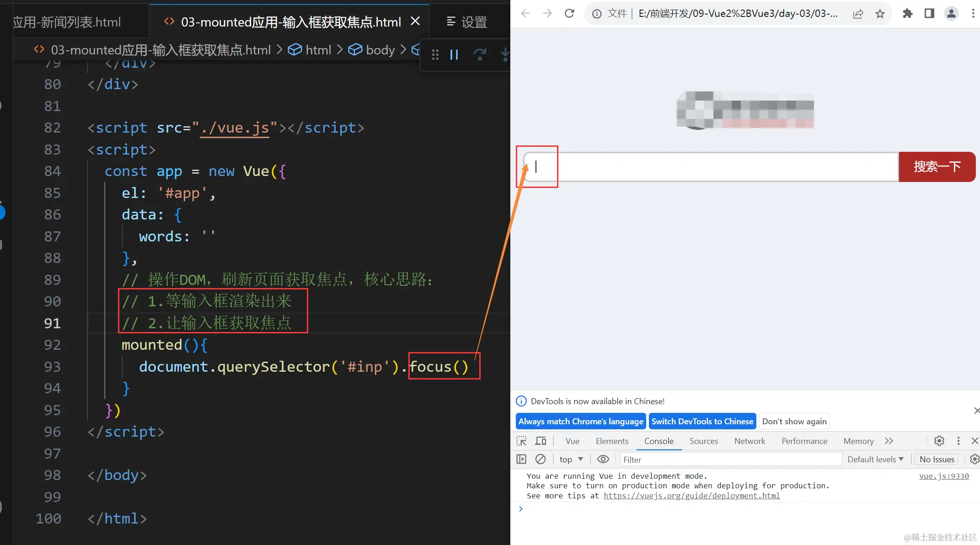
Task: Open the browser extensions puzzle icon
Action: (x=908, y=14)
